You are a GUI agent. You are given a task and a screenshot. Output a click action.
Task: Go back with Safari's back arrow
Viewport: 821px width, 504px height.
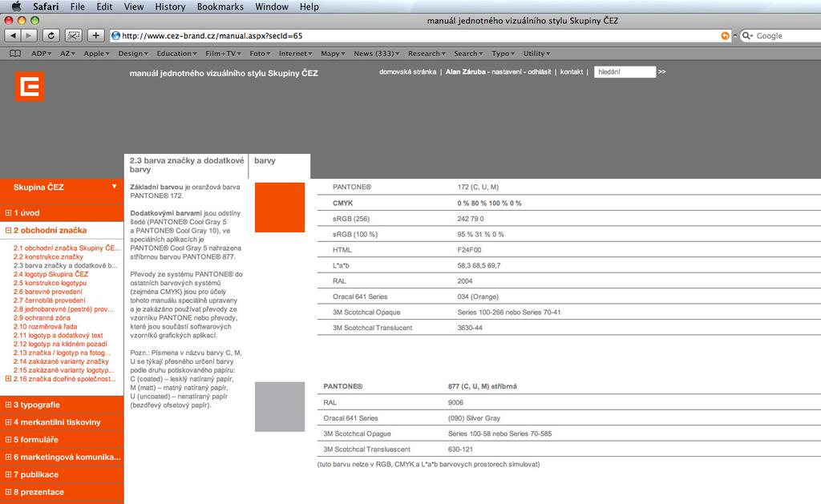pos(13,35)
